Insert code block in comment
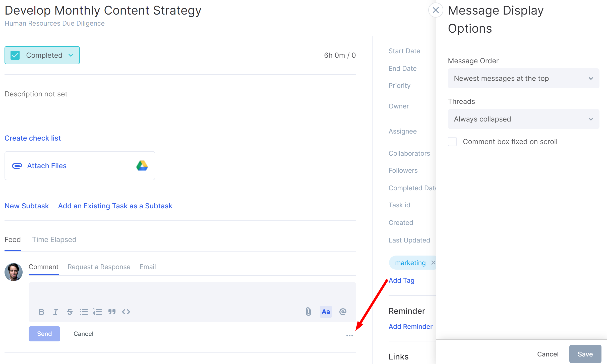Viewport: 607px width, 364px height. point(126,312)
